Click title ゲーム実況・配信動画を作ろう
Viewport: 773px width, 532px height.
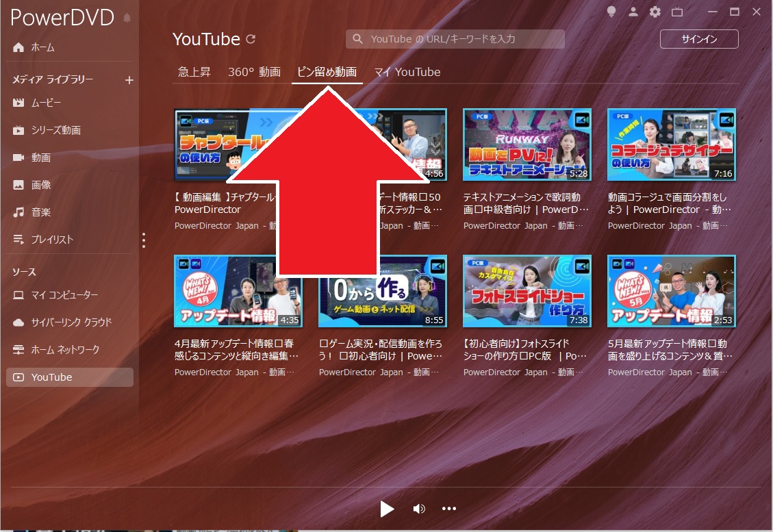(381, 350)
